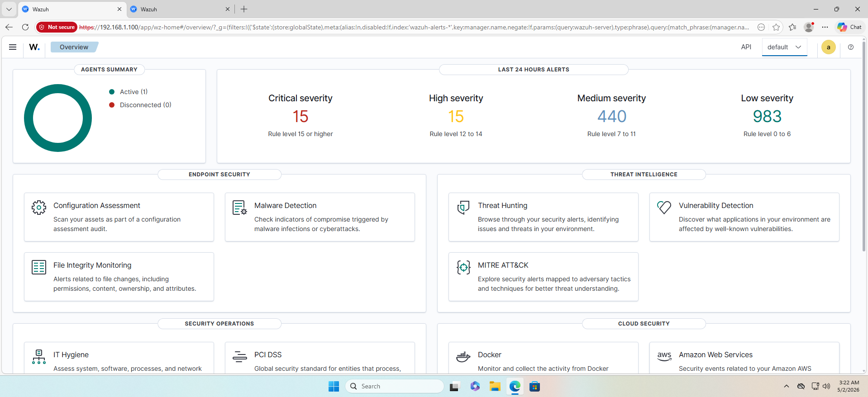
Task: Open the File Integrity Monitoring module title
Action: 92,265
